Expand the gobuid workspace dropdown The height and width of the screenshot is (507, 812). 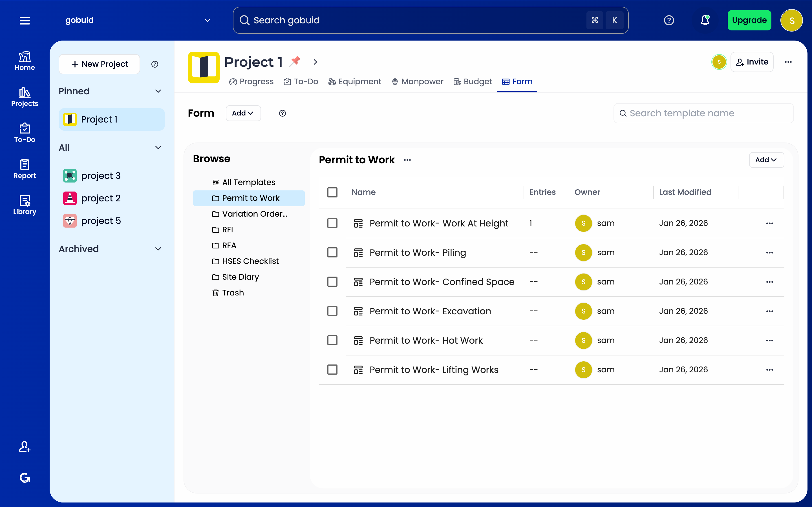point(207,21)
